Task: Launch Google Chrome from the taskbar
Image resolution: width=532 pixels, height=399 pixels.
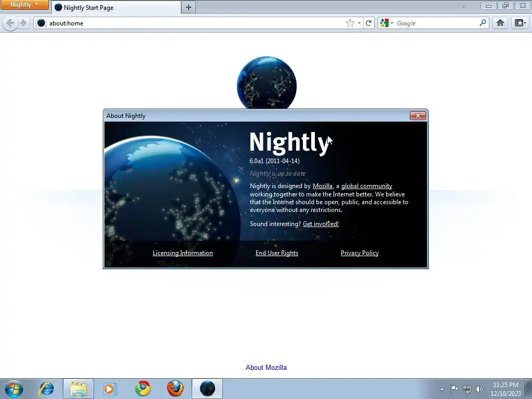Action: coord(142,389)
